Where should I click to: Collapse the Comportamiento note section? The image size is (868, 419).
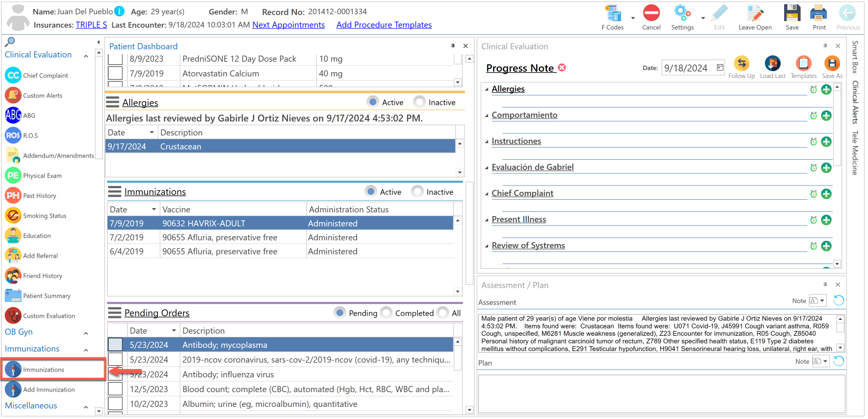487,115
